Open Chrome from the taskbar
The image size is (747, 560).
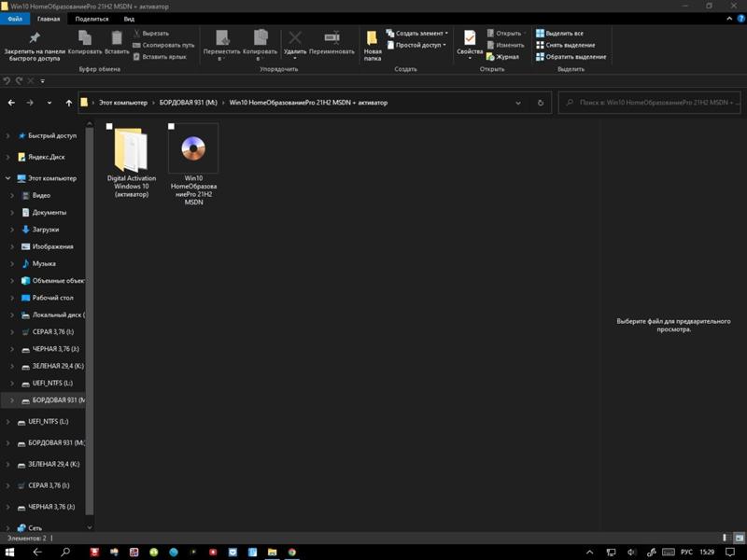click(x=292, y=552)
